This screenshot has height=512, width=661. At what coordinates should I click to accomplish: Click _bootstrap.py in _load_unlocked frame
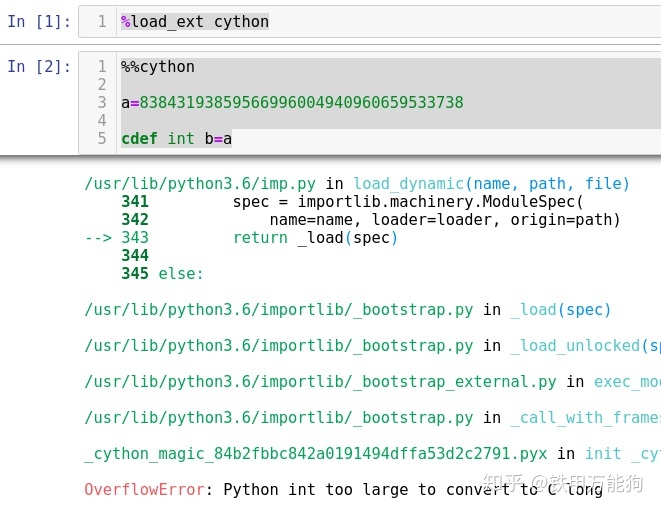278,346
